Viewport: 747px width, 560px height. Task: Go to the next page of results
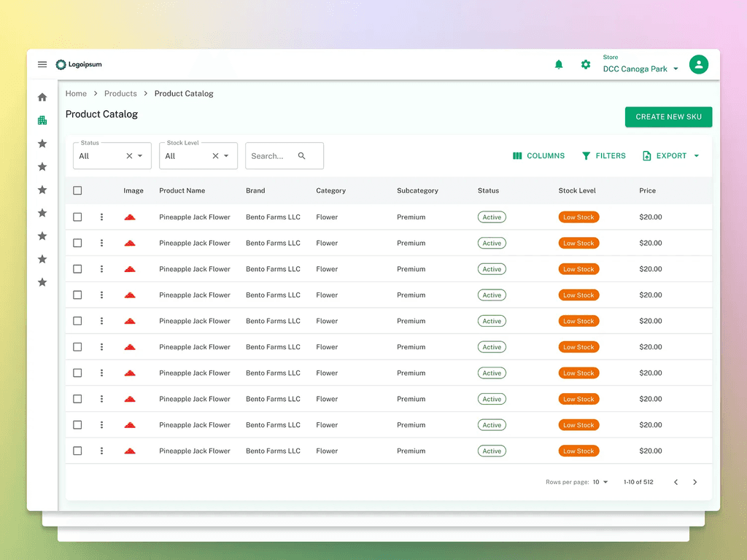click(694, 482)
